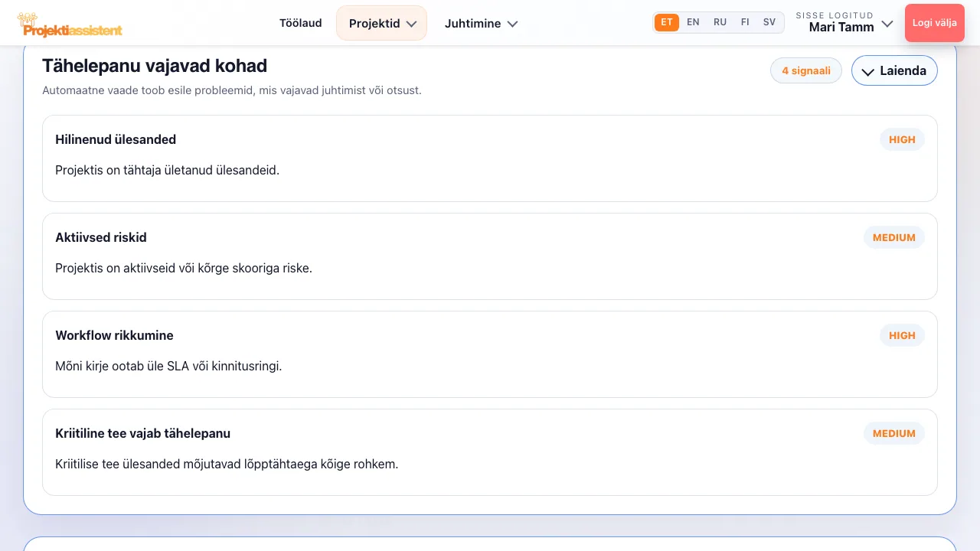
Task: Open the Töölaud menu item
Action: click(300, 23)
